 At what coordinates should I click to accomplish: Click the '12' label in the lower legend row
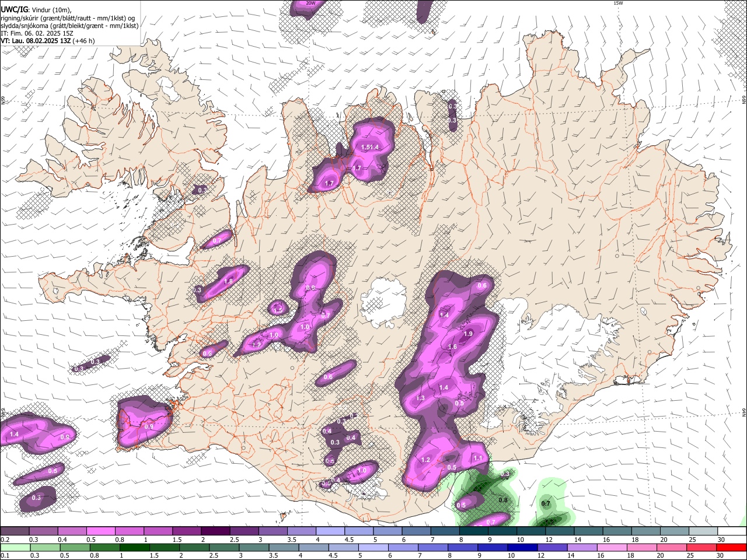(540, 556)
